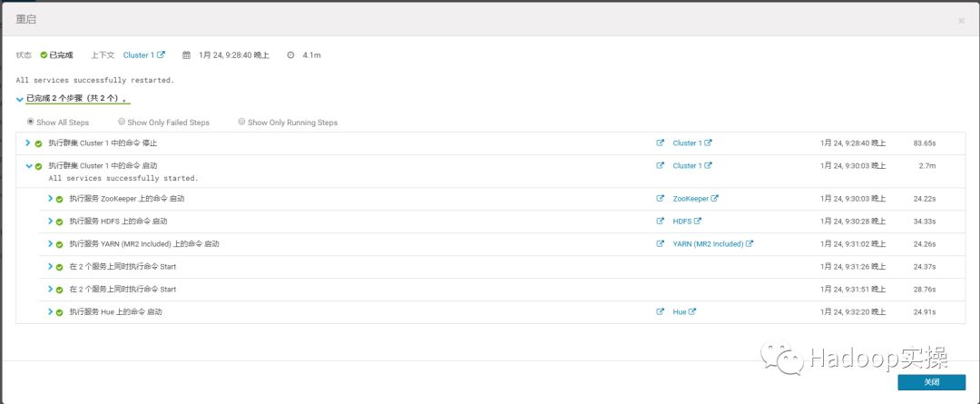980x404 pixels.
Task: Click green check icon on YARN step
Action: coord(59,244)
